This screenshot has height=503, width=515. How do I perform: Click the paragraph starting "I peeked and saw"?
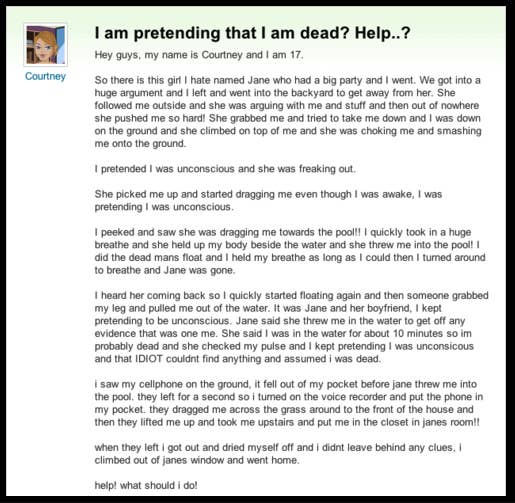(290, 251)
